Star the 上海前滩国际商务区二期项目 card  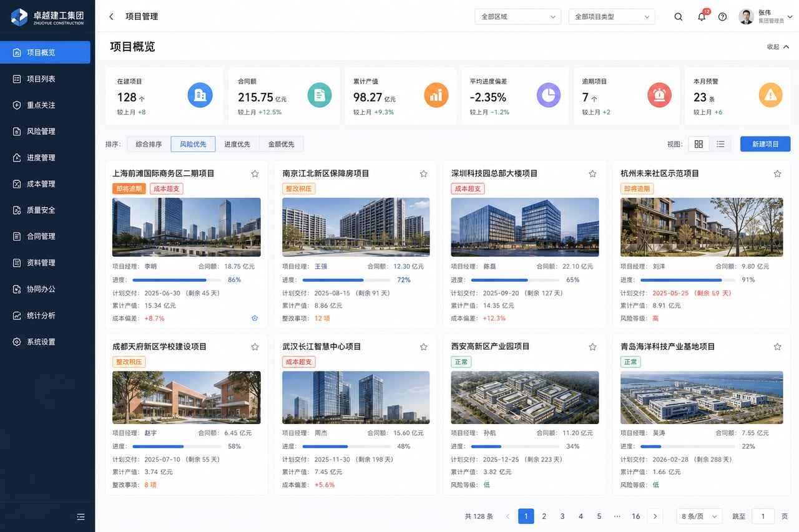point(255,173)
